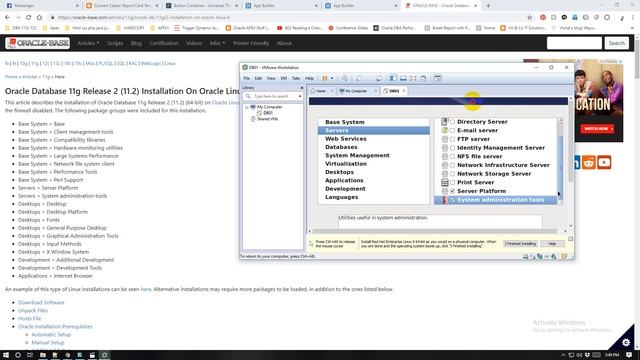Open File Explorer from the taskbar

click(x=42, y=355)
